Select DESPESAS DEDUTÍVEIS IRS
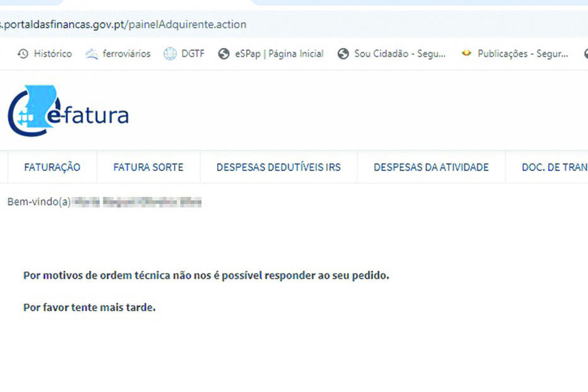This screenshot has width=588, height=392. point(278,167)
